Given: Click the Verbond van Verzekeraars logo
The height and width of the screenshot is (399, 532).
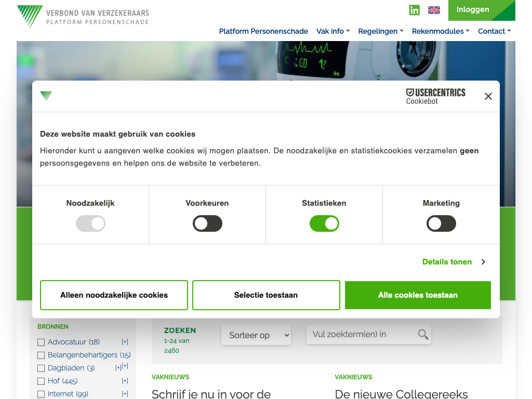Looking at the screenshot, I should click(83, 16).
